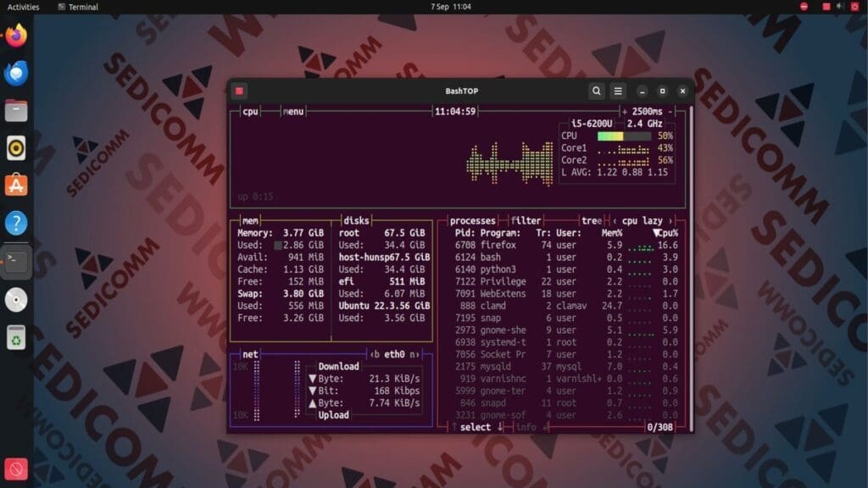The height and width of the screenshot is (488, 868).
Task: Select the Terminal icon in the dock
Action: point(16,259)
